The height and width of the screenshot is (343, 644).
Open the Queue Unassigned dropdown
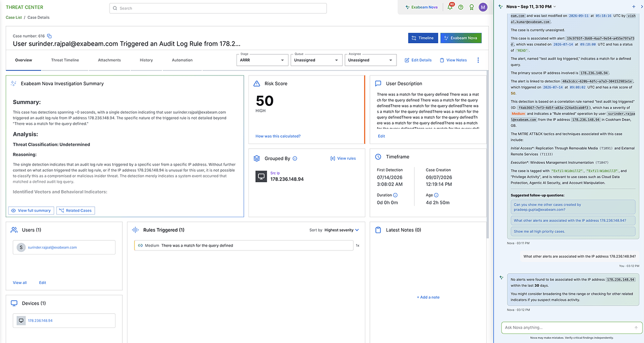point(316,60)
